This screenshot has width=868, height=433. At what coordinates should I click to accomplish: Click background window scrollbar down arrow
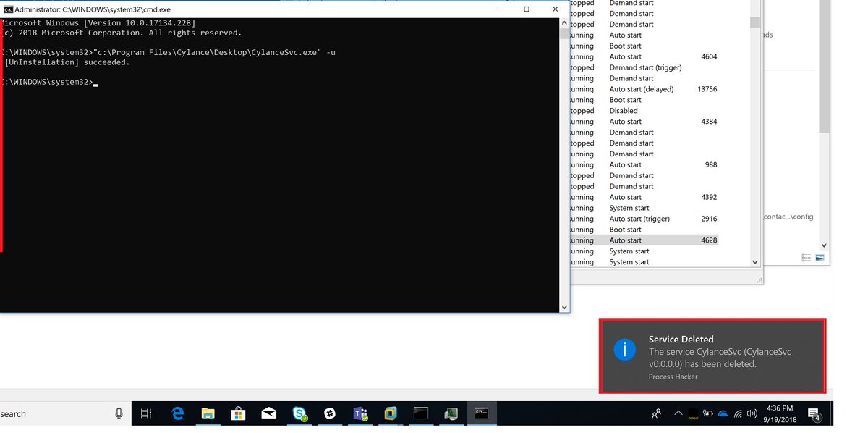click(x=825, y=245)
